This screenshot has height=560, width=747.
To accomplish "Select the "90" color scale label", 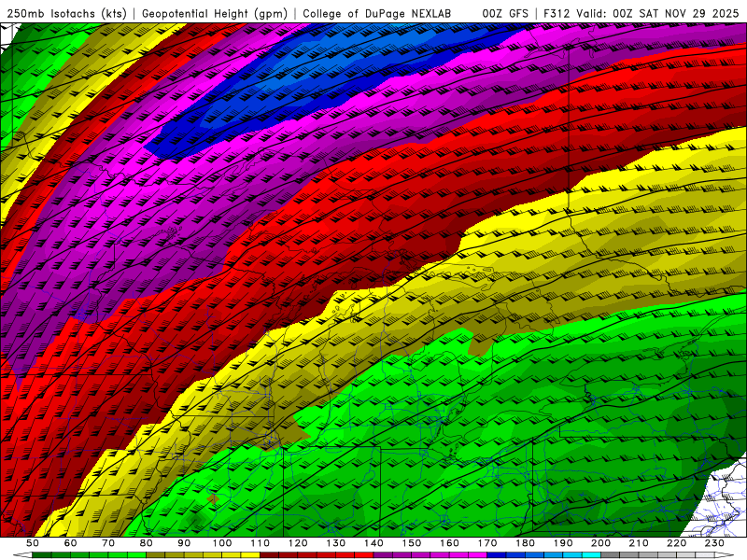I will pos(184,543).
